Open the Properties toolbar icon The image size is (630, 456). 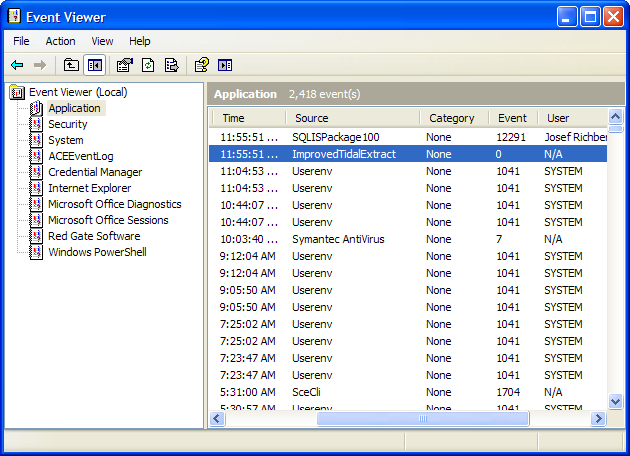(x=125, y=65)
